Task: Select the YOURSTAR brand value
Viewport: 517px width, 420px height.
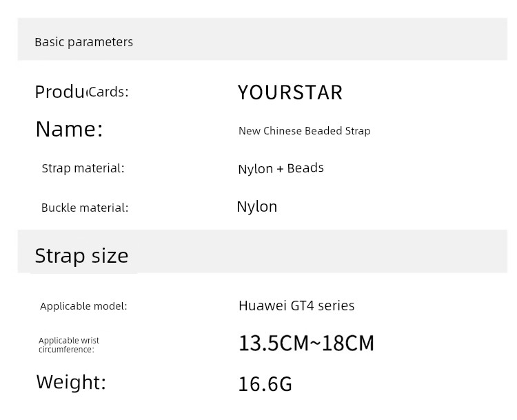Action: point(290,92)
